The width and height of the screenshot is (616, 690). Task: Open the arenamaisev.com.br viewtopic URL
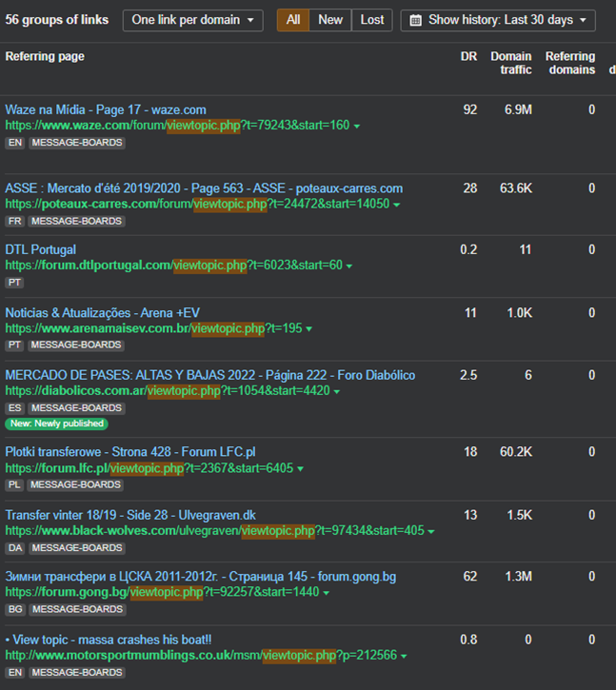(x=153, y=328)
